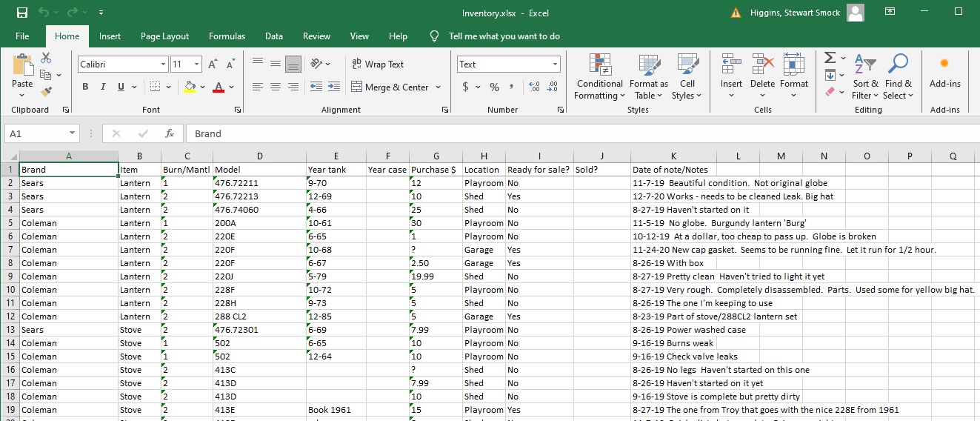This screenshot has width=980, height=421.
Task: Open the Font group dialog launcher
Action: click(238, 110)
